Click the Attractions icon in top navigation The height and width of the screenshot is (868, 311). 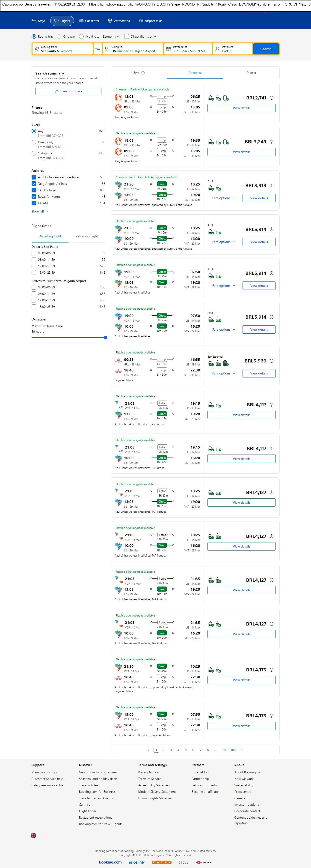click(x=110, y=21)
